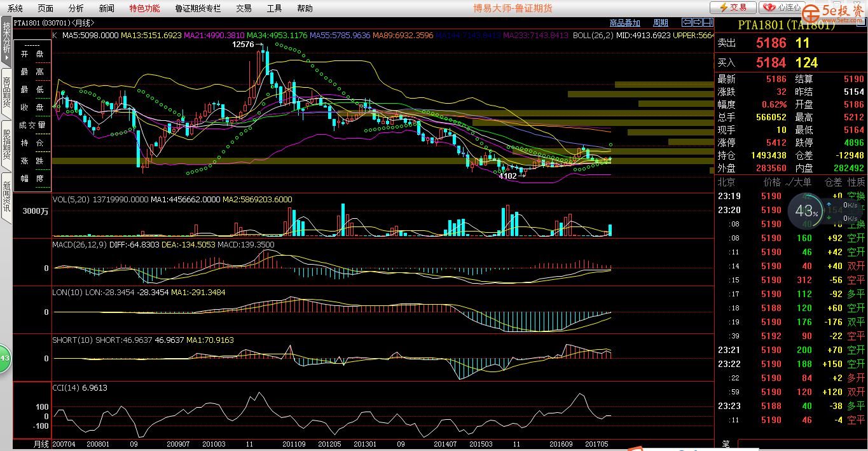Click the 价格 column header
Viewport: 868px width, 451px height.
[772, 182]
